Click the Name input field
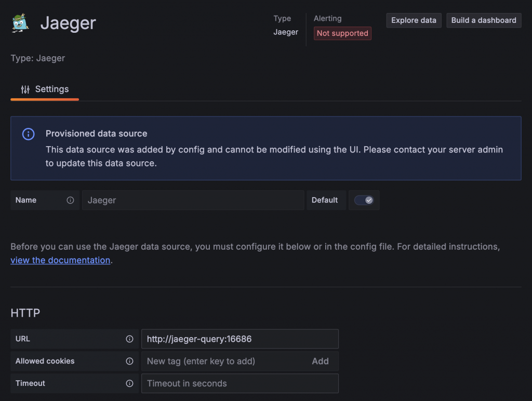The width and height of the screenshot is (532, 401). coord(193,200)
